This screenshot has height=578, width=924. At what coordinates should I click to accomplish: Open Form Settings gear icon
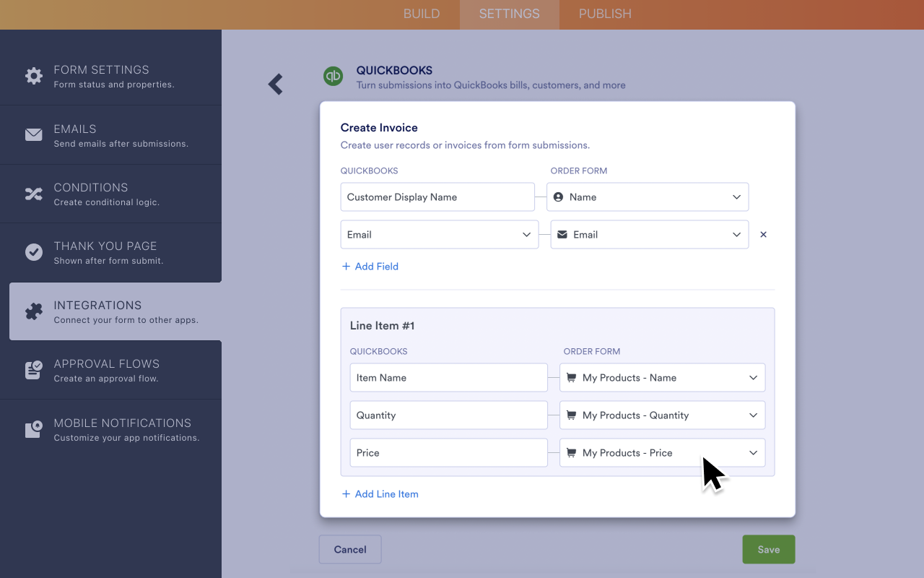[34, 76]
